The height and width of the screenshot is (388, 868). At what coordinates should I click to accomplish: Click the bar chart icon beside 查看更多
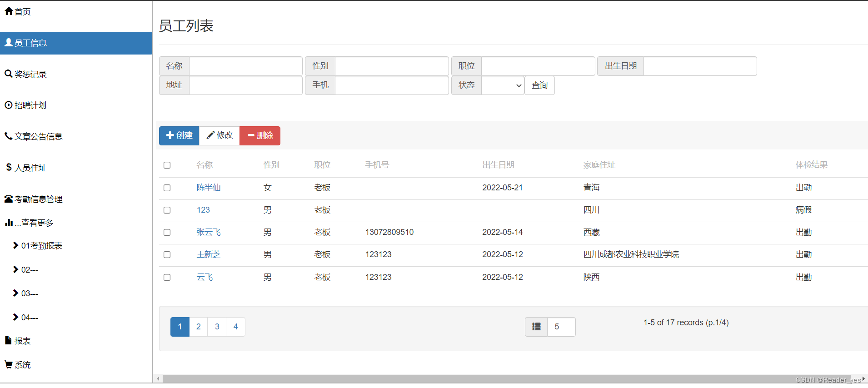point(9,223)
